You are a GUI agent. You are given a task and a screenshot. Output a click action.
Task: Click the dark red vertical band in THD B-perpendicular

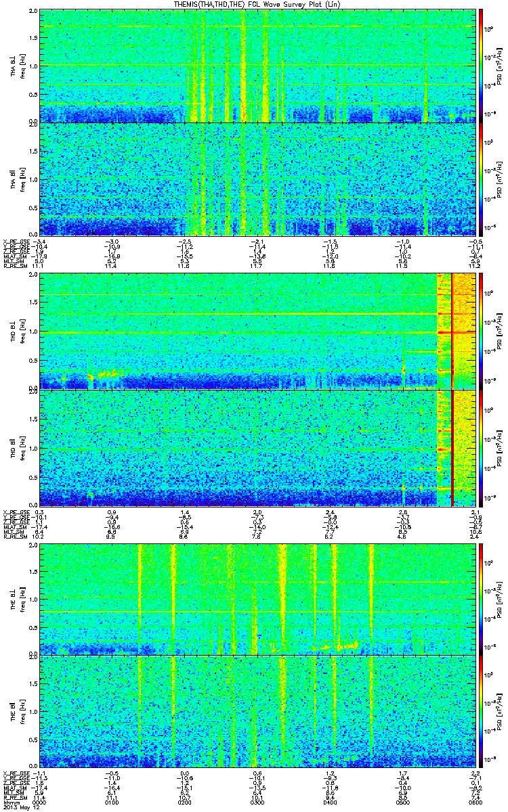click(x=452, y=331)
